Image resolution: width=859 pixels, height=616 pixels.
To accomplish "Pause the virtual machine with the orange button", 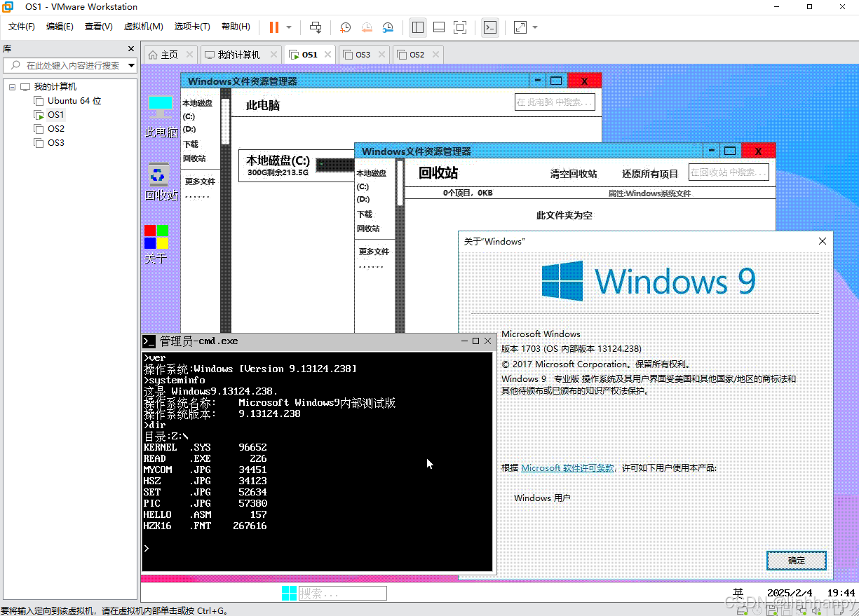I will 273,27.
